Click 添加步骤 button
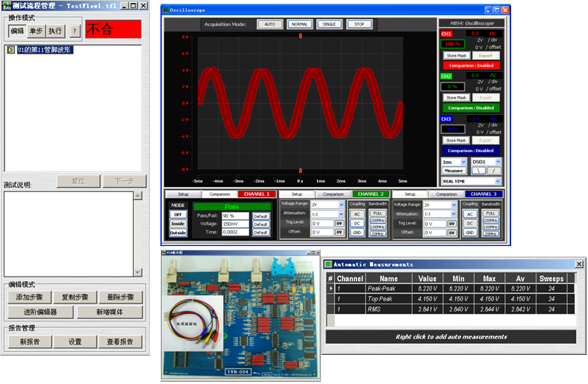Viewport: 588px width, 384px height. [x=29, y=298]
